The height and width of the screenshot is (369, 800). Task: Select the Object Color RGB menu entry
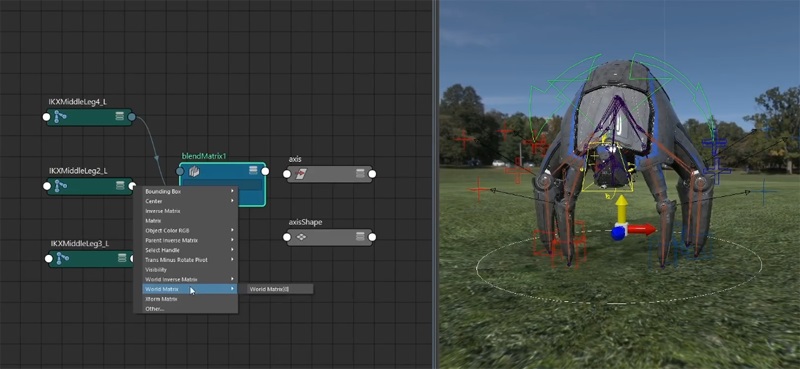click(x=189, y=231)
